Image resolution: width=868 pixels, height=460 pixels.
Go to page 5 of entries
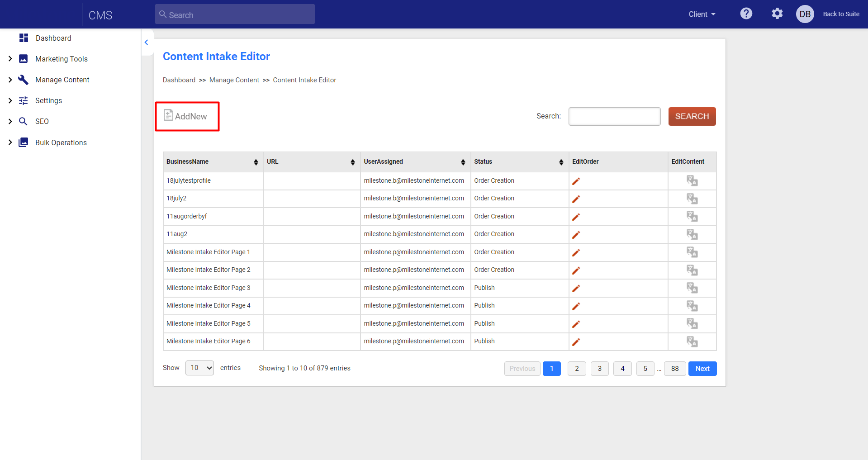[x=645, y=369]
